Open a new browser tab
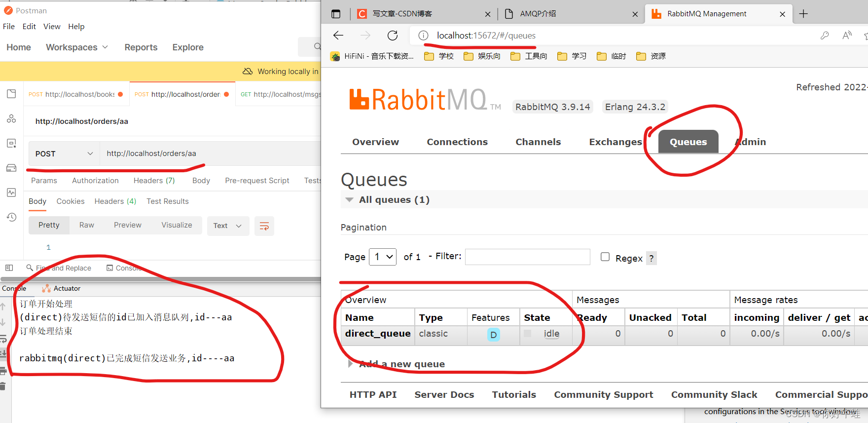This screenshot has height=423, width=868. tap(803, 14)
